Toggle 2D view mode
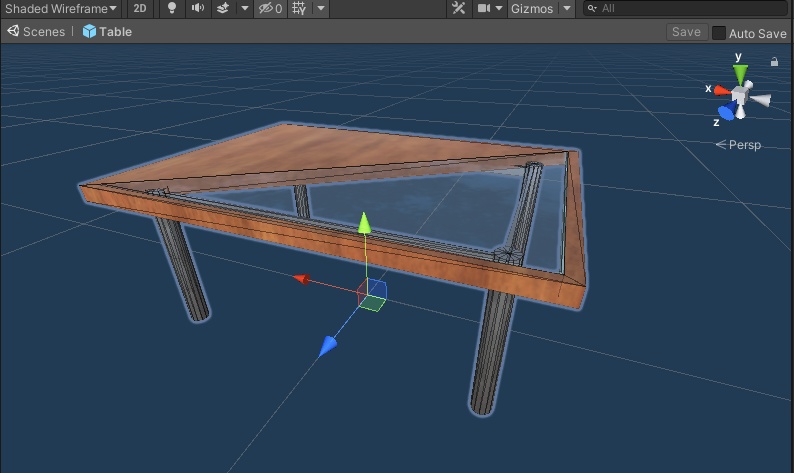Image resolution: width=794 pixels, height=473 pixels. tap(140, 9)
